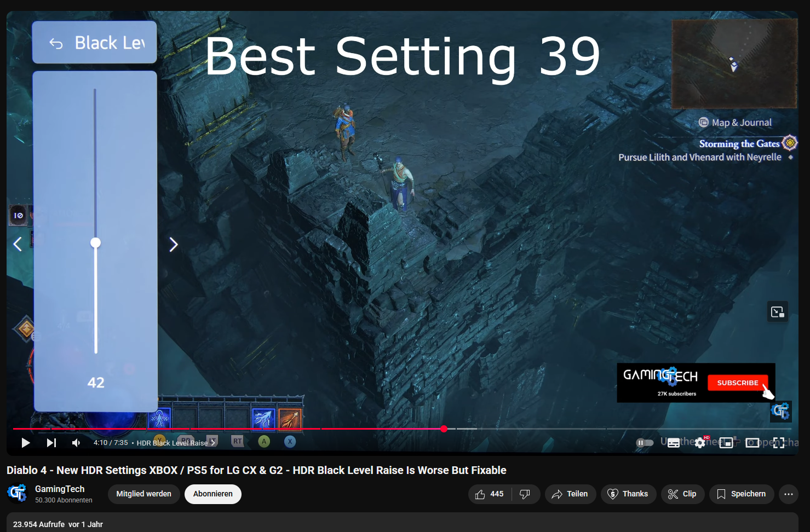Open the GamingTech channel name link
This screenshot has width=810, height=532.
[x=60, y=489]
